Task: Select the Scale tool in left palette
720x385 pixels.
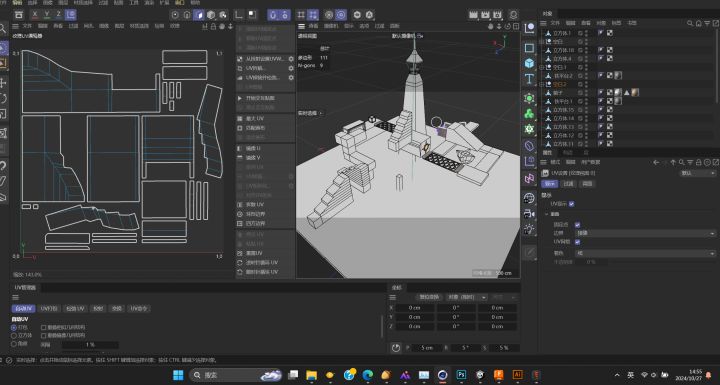Action: point(3,113)
